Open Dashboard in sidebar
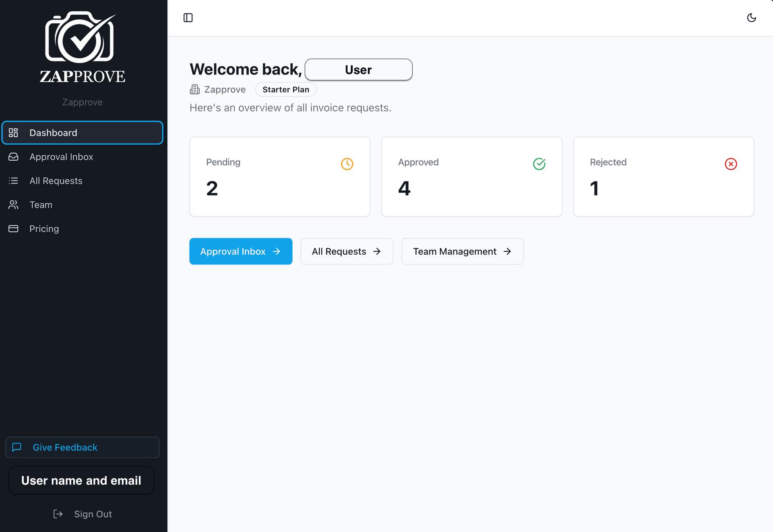Screen dimensions: 773x532 [x=82, y=133]
